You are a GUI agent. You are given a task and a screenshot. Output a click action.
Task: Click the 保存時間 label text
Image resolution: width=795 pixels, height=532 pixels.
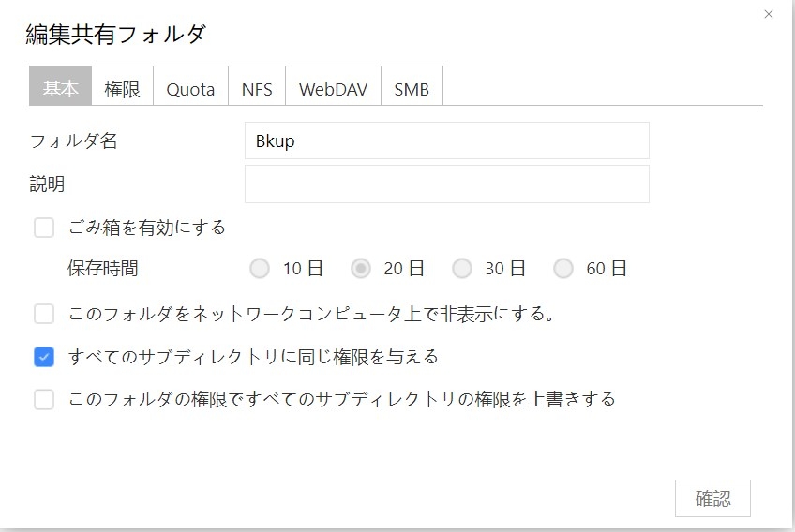coord(103,269)
